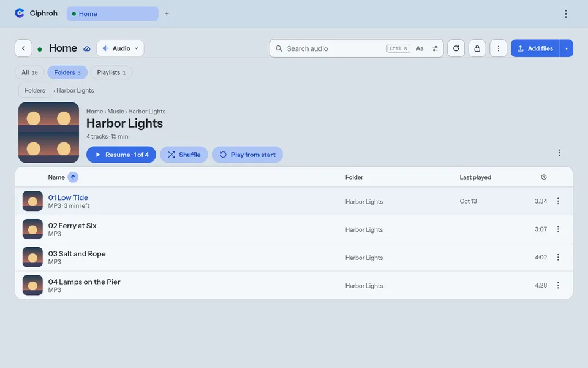This screenshot has width=588, height=368.
Task: Select the Playlists filter tab
Action: (111, 72)
